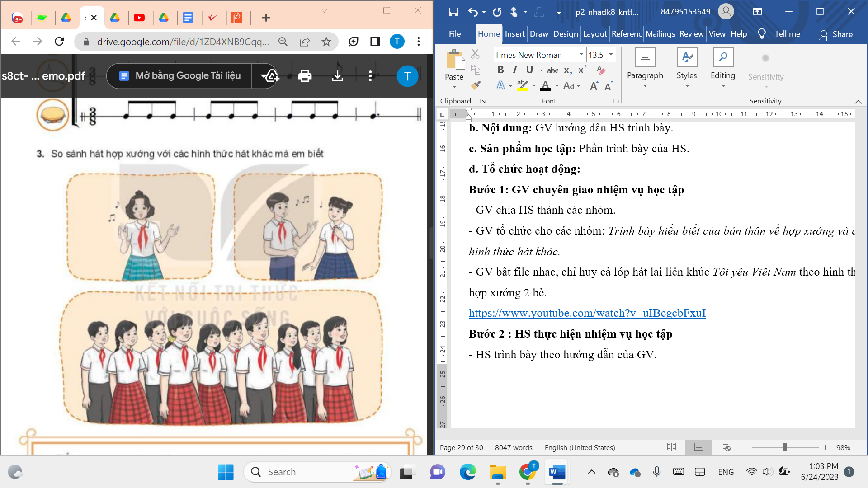Click the Chrome reload page icon

click(59, 42)
